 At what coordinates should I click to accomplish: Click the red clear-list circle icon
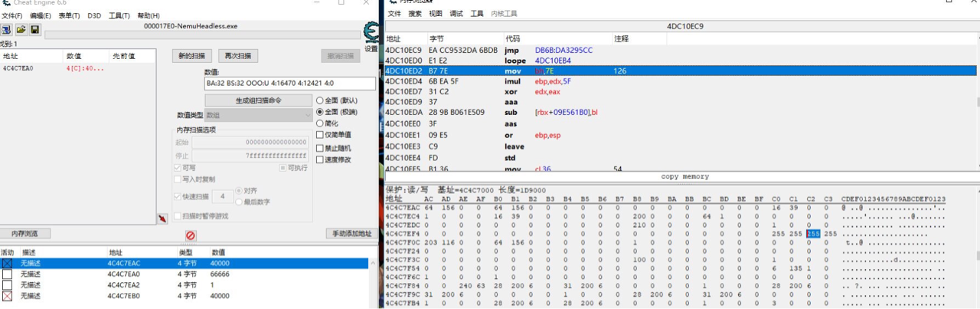coord(191,235)
